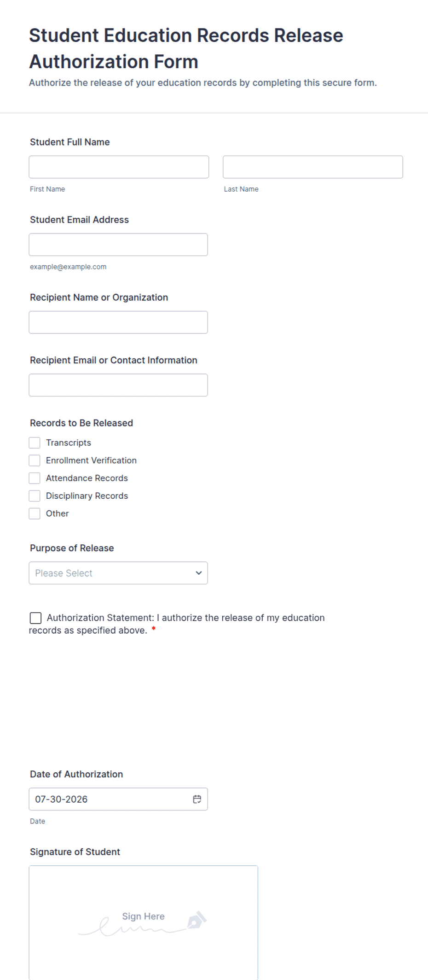Tick the Enrollment Verification option
Viewport: 428px width, 980px height.
coord(35,461)
